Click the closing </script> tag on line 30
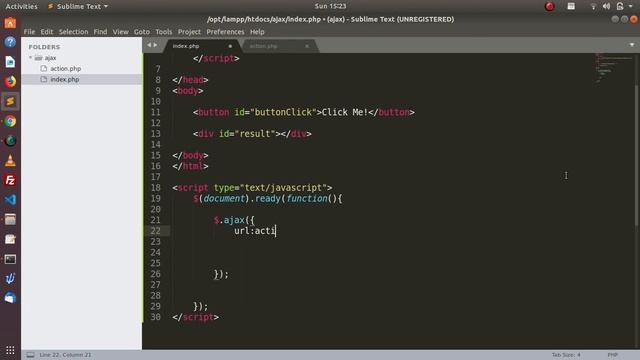The height and width of the screenshot is (360, 640). pyautogui.click(x=195, y=317)
